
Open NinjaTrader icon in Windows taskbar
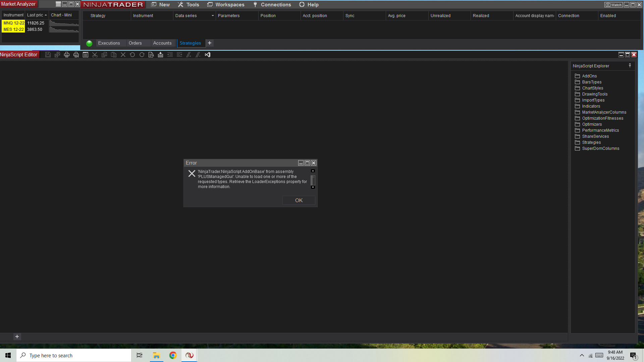click(x=189, y=355)
